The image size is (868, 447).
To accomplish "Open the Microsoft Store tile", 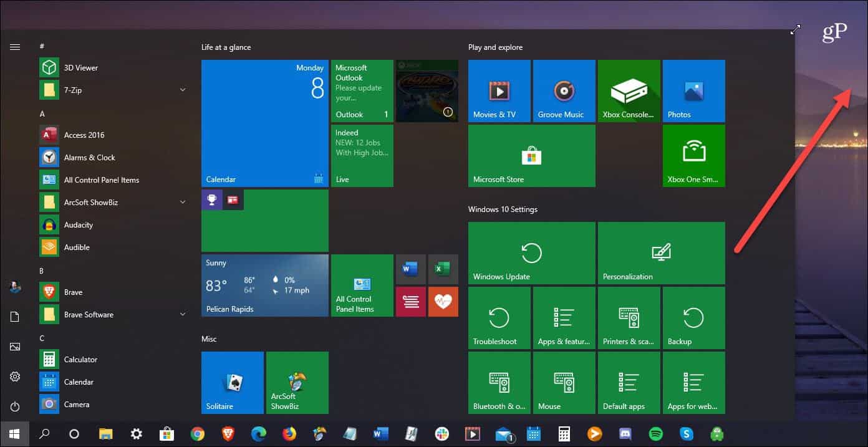I will coord(532,156).
